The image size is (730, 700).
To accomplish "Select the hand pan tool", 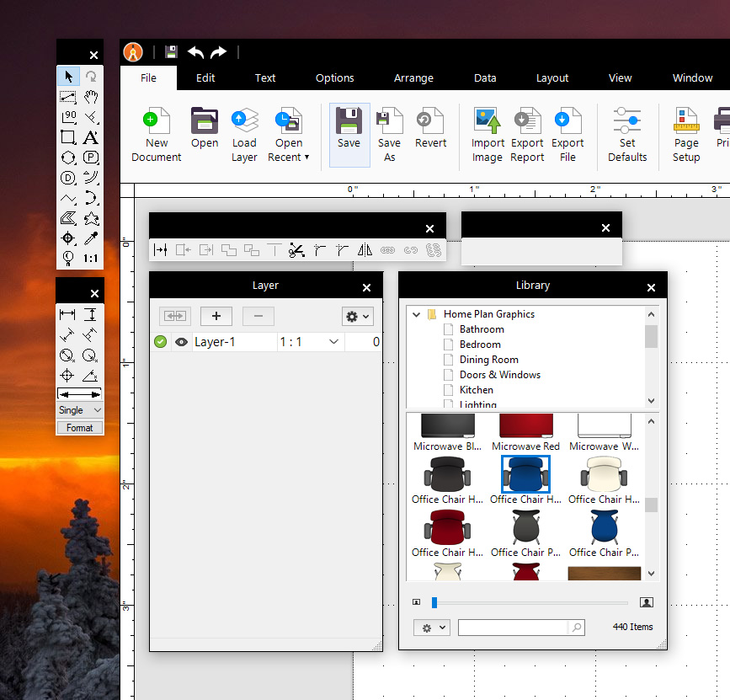I will pyautogui.click(x=91, y=98).
